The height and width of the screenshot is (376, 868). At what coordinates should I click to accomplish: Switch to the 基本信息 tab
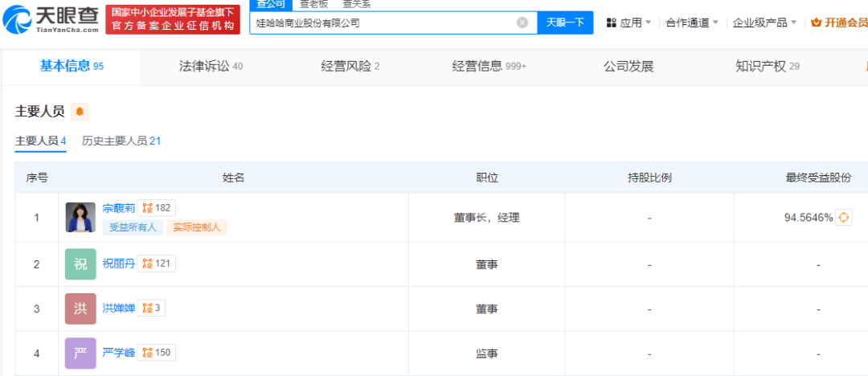(72, 67)
